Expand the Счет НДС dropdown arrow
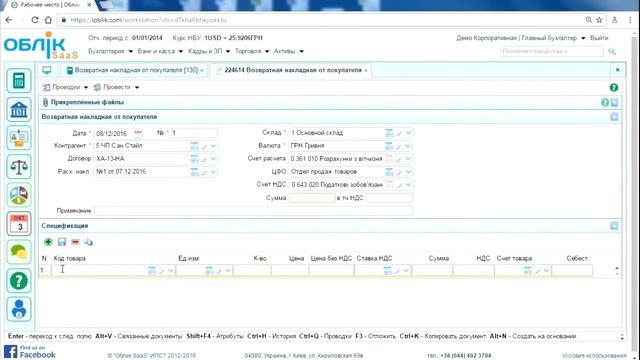This screenshot has height=360, width=640. click(x=408, y=185)
